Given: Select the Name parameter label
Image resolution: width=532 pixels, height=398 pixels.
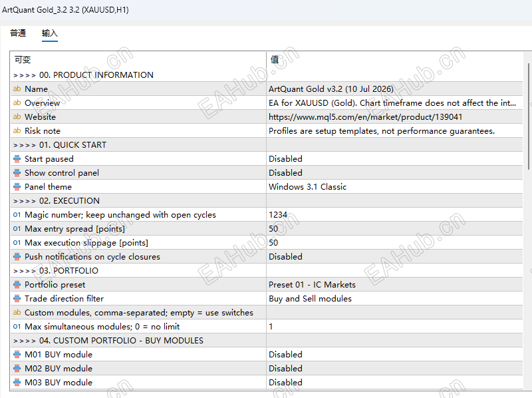Looking at the screenshot, I should point(36,89).
